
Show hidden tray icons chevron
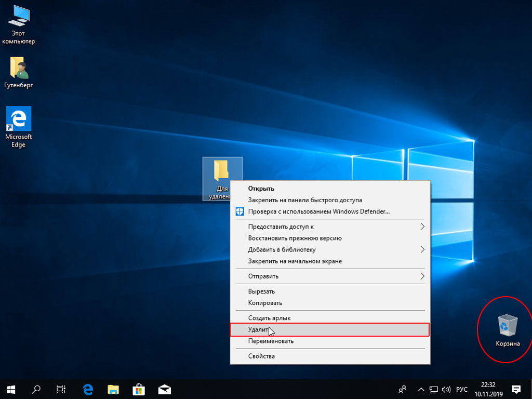click(421, 389)
